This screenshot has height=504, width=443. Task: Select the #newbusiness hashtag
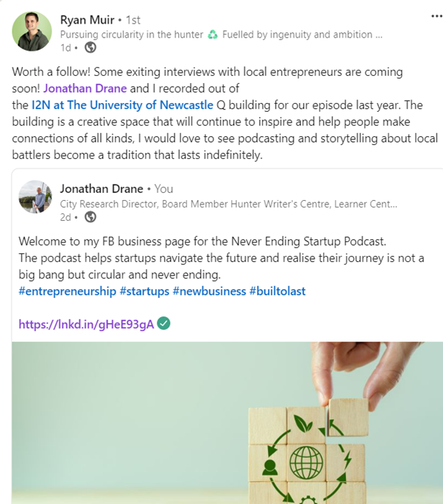click(x=209, y=291)
